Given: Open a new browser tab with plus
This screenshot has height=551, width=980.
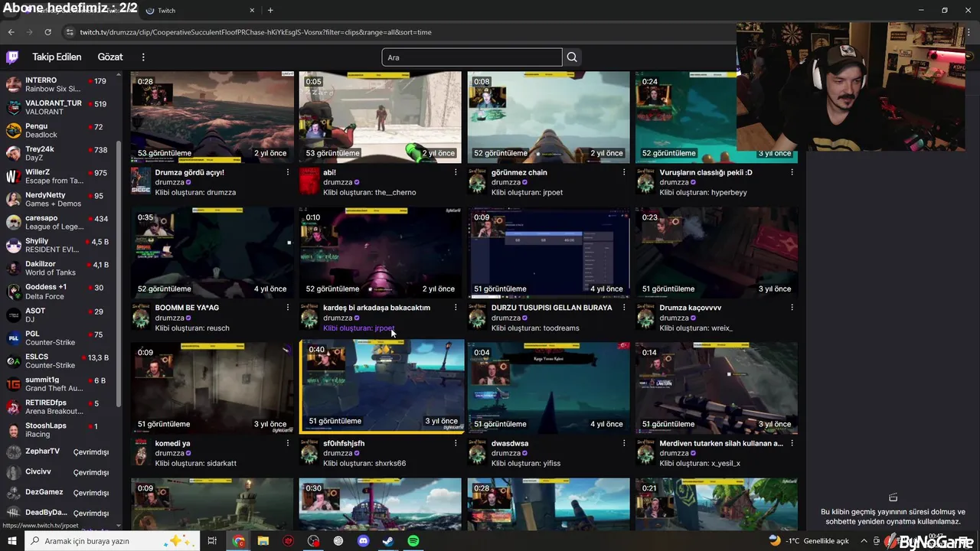Looking at the screenshot, I should pos(270,10).
